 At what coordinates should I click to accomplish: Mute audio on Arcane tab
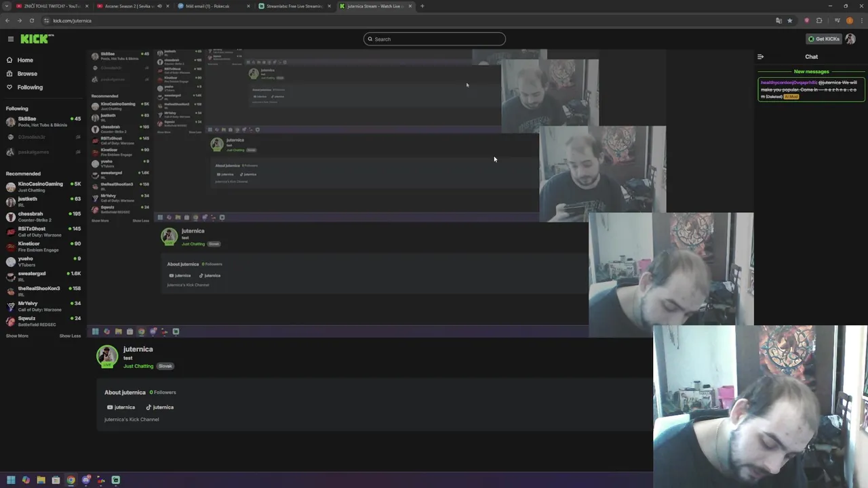[159, 6]
